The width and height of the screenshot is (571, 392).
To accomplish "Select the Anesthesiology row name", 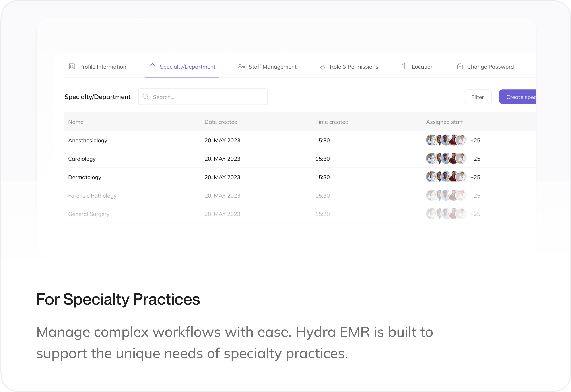I will [88, 141].
